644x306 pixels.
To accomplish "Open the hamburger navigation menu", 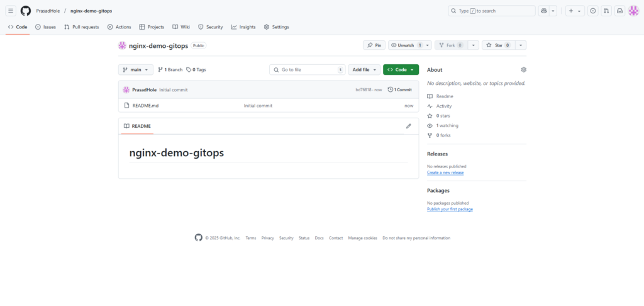I will tap(11, 11).
